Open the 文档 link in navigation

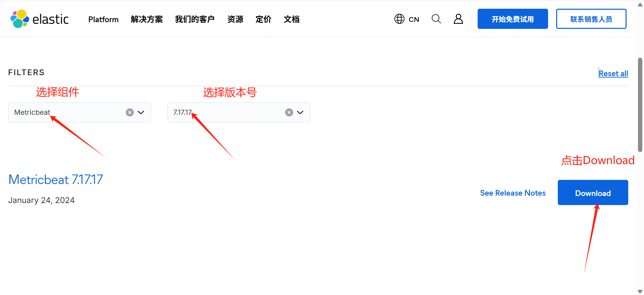click(291, 19)
